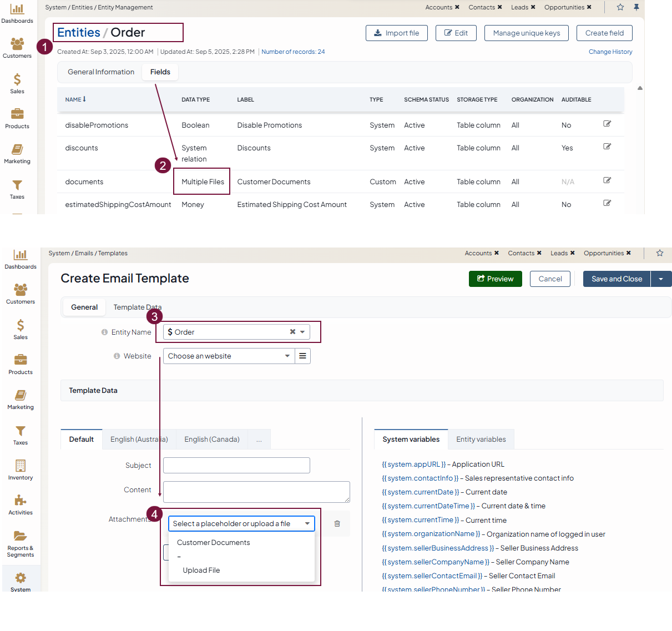Open the Change History link
672x631 pixels.
(x=610, y=52)
